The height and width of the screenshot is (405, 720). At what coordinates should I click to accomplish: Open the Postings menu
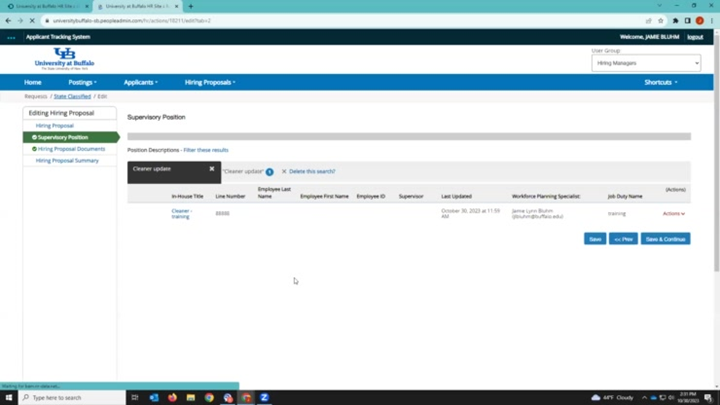pyautogui.click(x=82, y=82)
